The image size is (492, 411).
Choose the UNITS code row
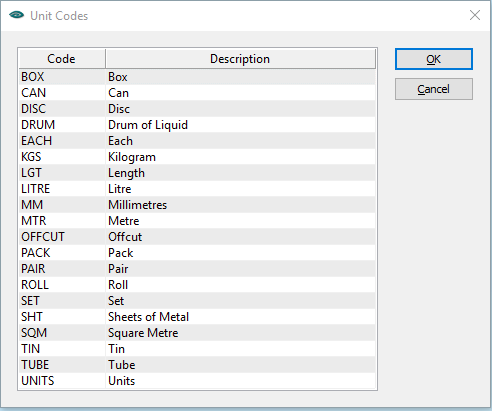coord(197,381)
